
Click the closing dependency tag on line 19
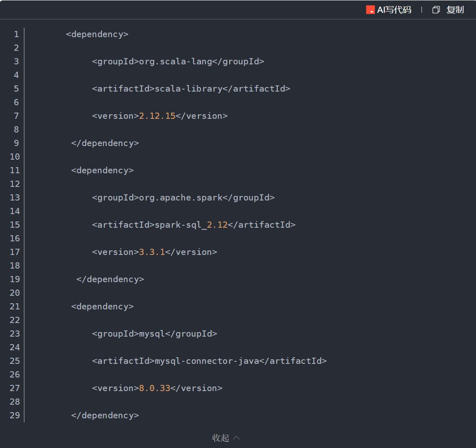[110, 279]
